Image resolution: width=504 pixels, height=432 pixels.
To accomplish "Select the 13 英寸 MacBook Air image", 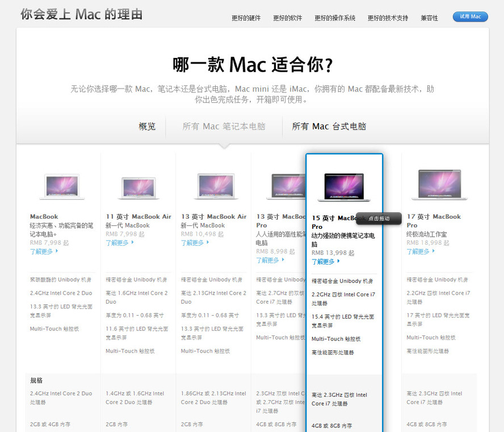I will coord(217,186).
